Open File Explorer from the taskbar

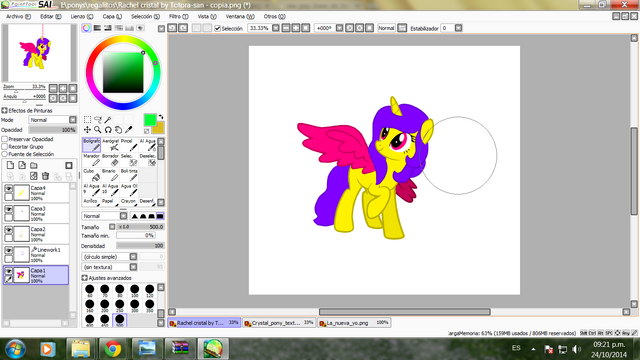pos(80,349)
